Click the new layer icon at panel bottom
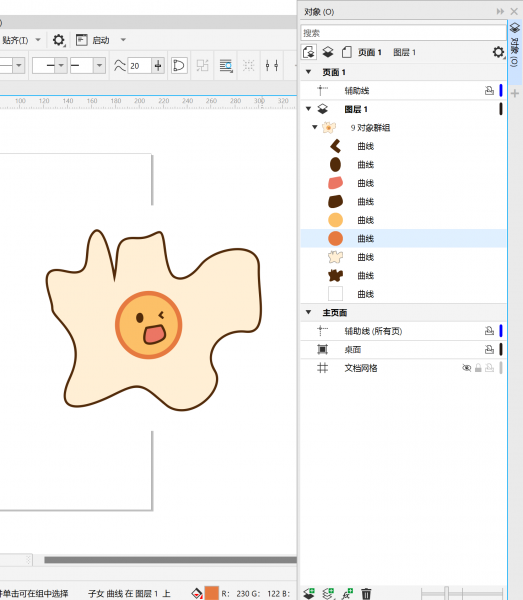Image resolution: width=523 pixels, height=600 pixels. pyautogui.click(x=309, y=593)
